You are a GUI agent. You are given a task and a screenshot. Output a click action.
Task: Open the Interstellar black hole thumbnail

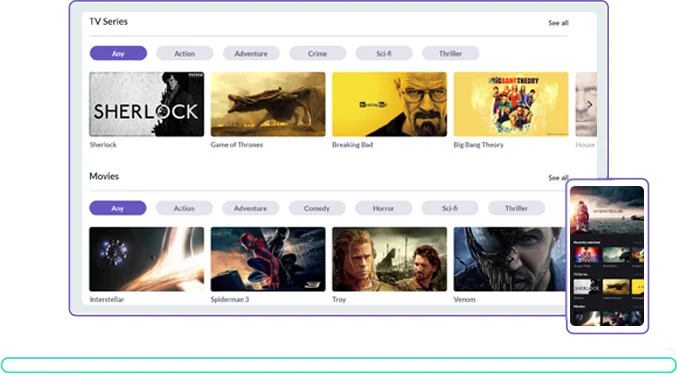coord(147,259)
